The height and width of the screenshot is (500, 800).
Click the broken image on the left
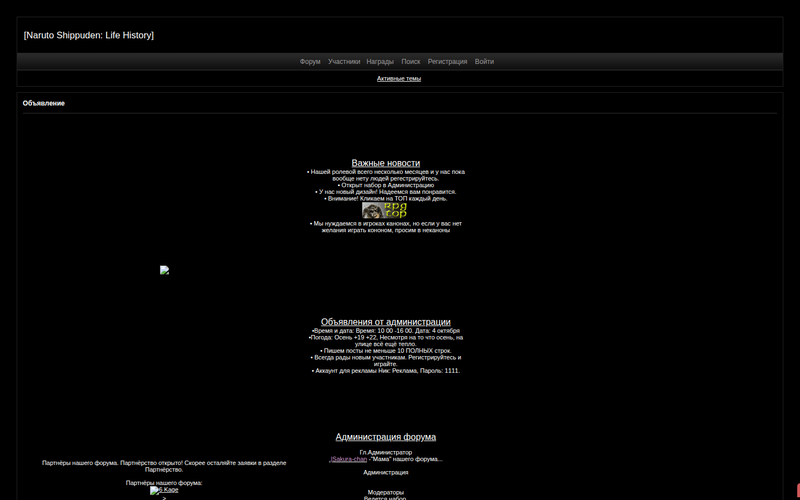[x=164, y=270]
